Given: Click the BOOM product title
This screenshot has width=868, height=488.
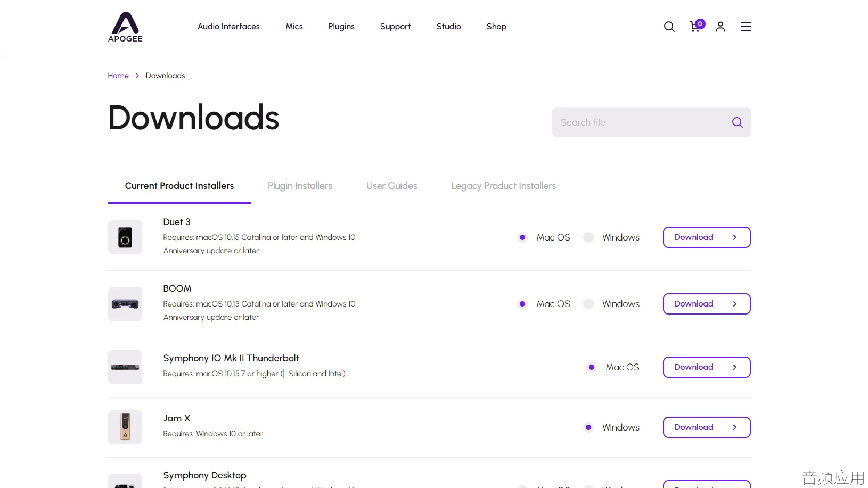Looking at the screenshot, I should (177, 288).
